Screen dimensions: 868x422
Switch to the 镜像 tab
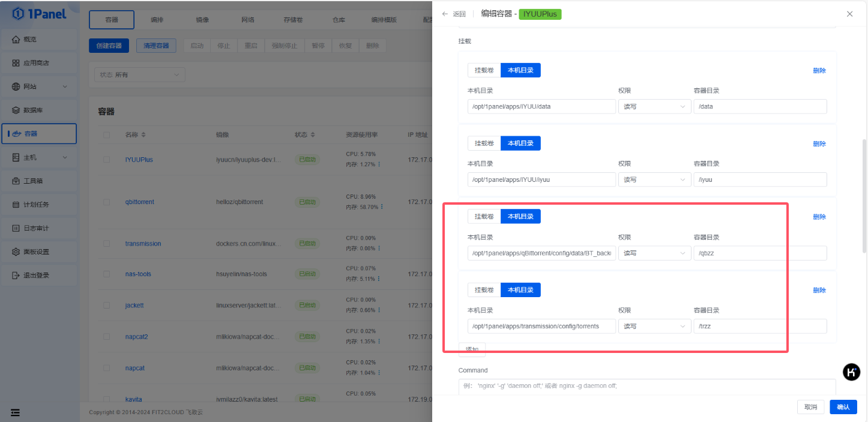(x=202, y=20)
